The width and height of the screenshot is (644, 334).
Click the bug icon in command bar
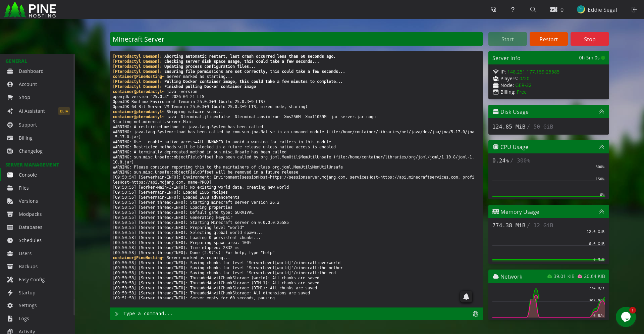(476, 314)
